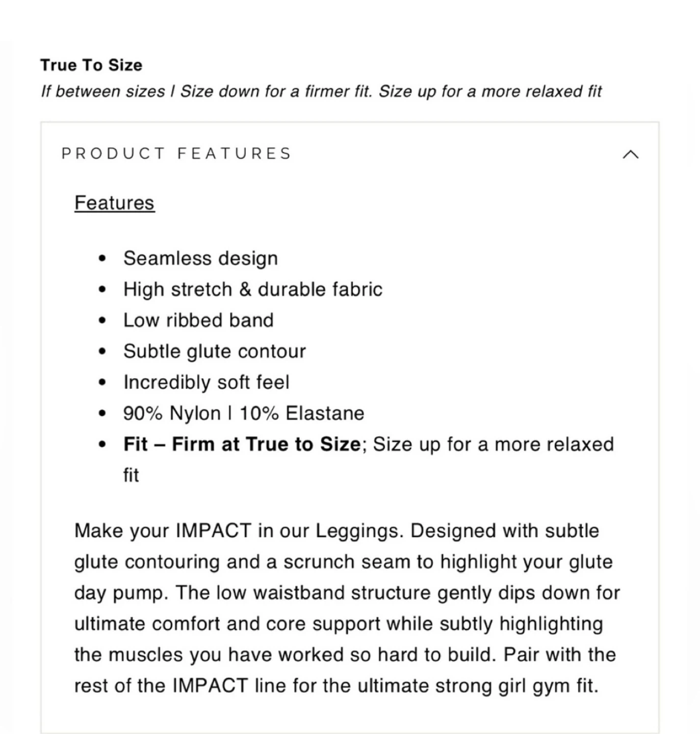
Task: Click the Low ribbed band bullet
Action: pyautogui.click(x=198, y=321)
